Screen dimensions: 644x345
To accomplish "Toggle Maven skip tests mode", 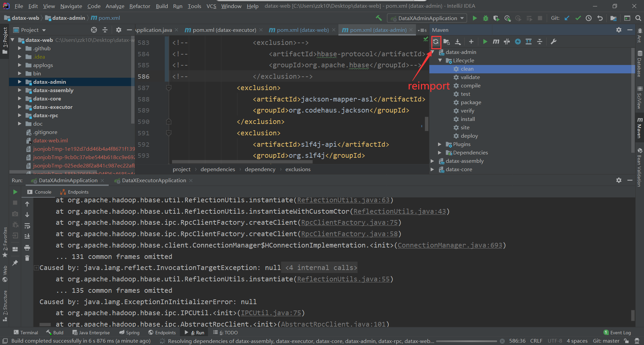I will [x=518, y=42].
